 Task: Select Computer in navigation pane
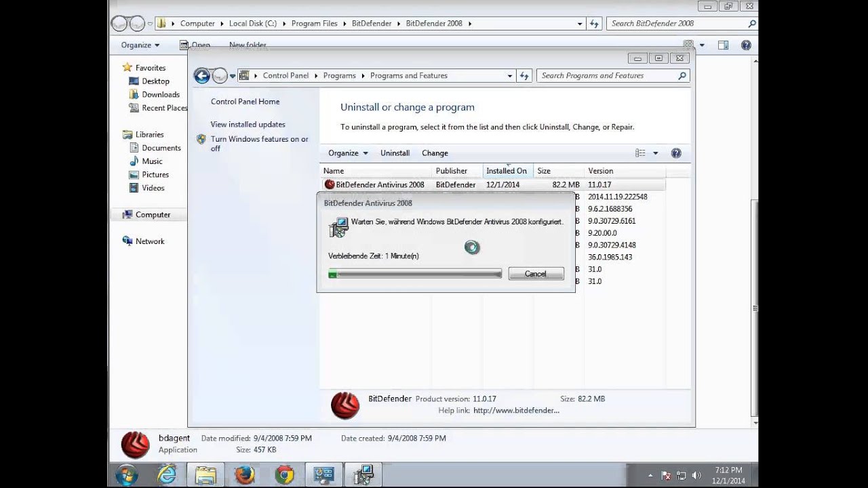click(153, 215)
